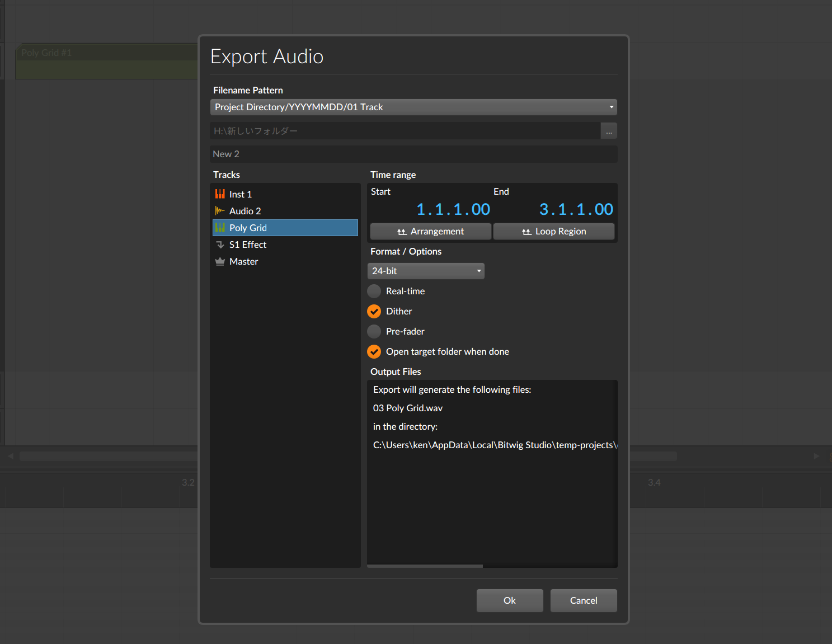
Task: Uncheck Open target folder when done
Action: click(x=374, y=351)
